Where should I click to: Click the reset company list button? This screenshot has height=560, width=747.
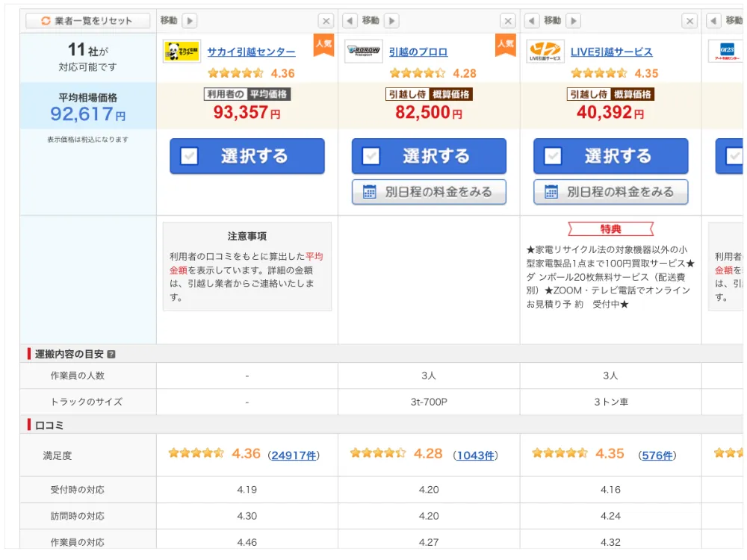click(x=87, y=21)
